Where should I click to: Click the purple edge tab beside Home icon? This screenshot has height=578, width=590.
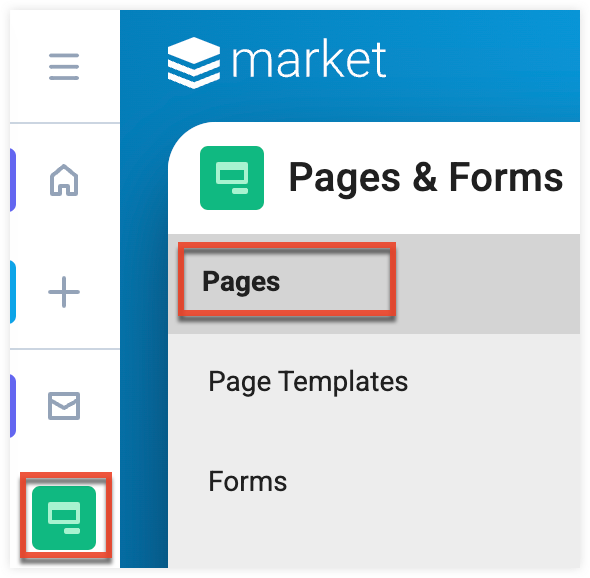(13, 180)
